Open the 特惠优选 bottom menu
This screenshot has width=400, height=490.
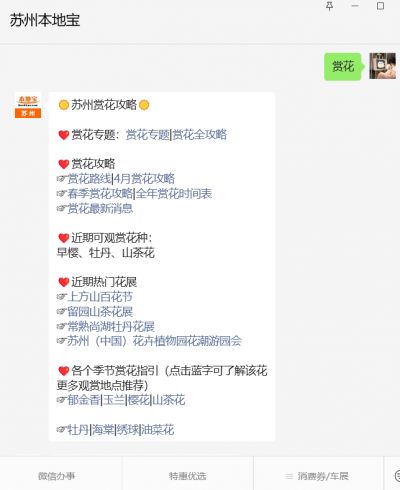188,476
